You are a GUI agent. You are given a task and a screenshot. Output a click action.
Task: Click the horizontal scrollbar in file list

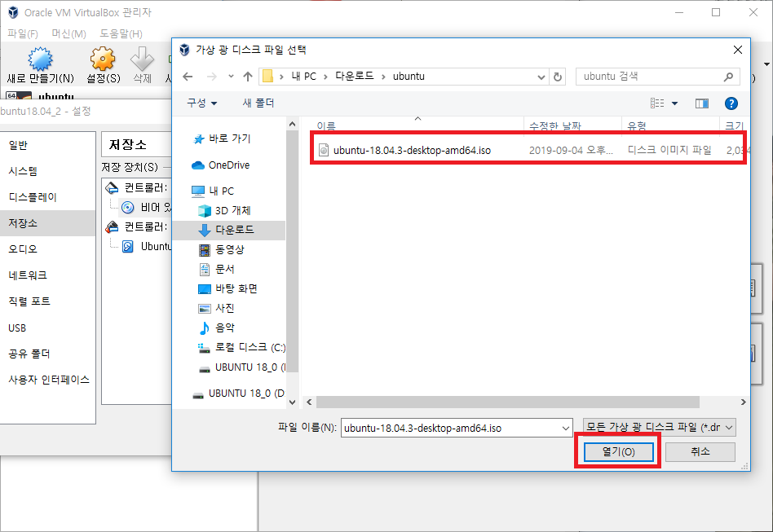pos(508,402)
